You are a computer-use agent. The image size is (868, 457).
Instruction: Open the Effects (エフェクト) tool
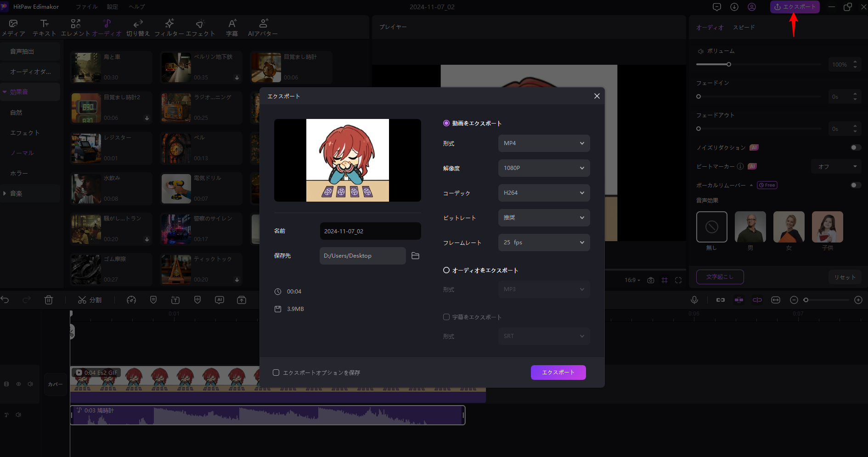click(x=200, y=28)
